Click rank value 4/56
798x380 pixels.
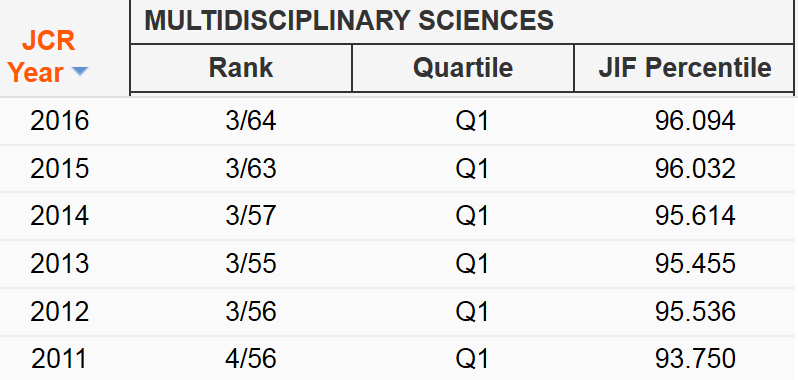click(251, 359)
